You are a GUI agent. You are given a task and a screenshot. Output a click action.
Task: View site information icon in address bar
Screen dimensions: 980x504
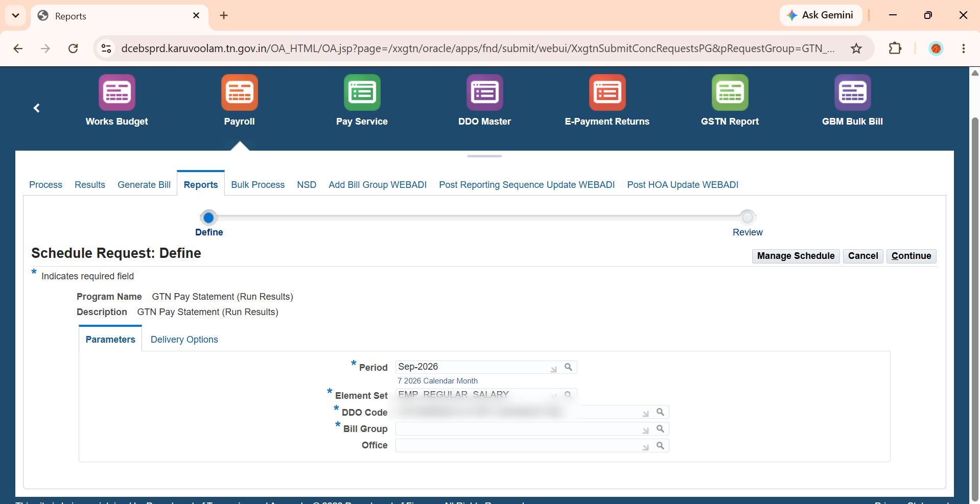(106, 49)
